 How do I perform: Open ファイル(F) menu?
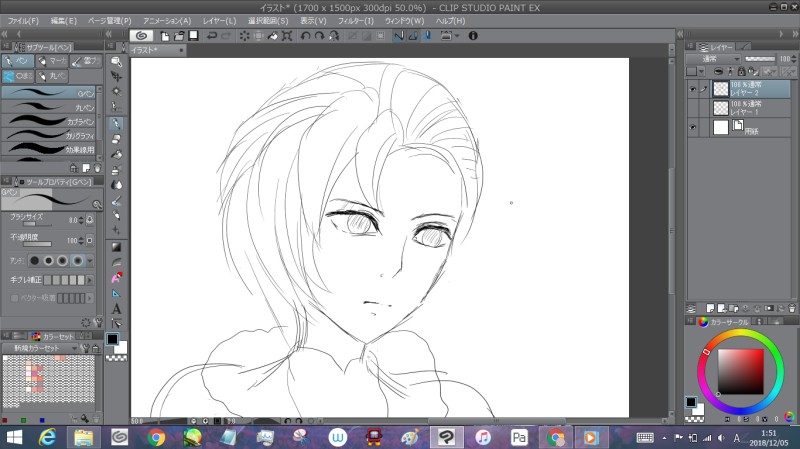pyautogui.click(x=23, y=21)
